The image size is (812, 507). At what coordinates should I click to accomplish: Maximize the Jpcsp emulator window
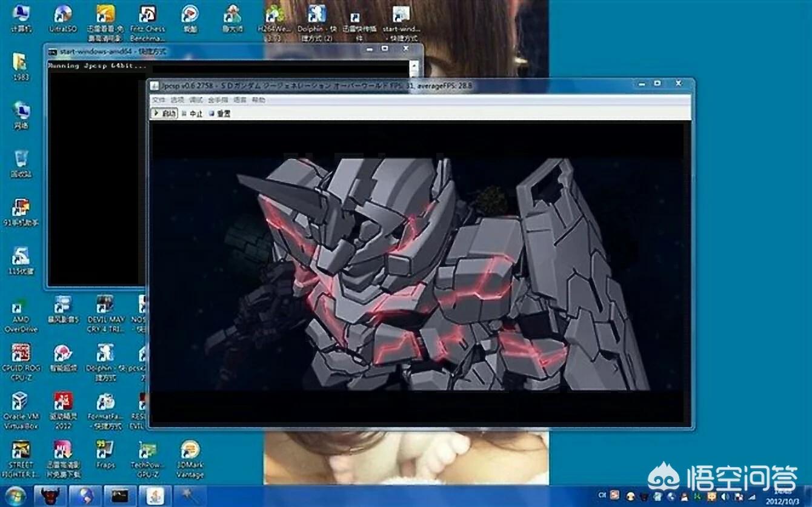pos(657,84)
